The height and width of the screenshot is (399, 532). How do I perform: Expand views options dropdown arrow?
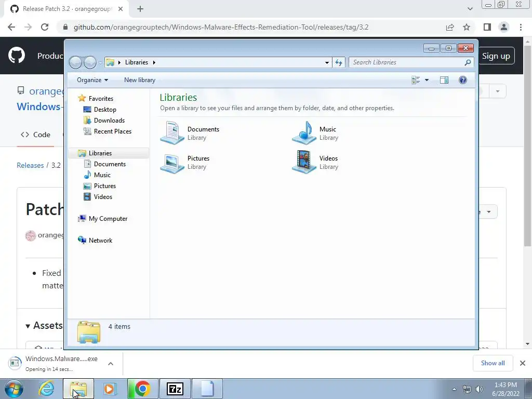pyautogui.click(x=427, y=80)
